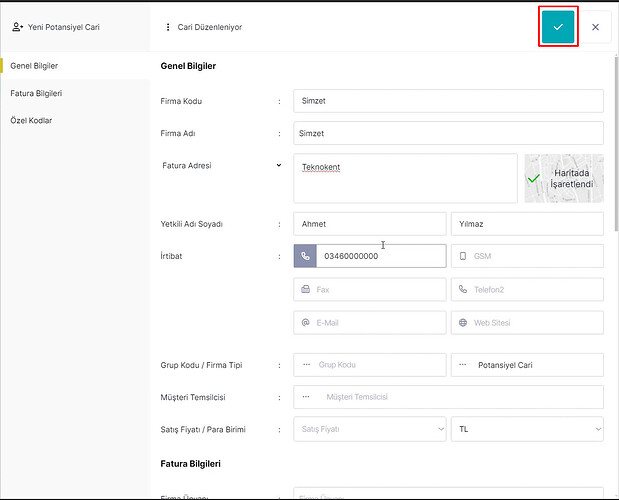
Task: Go to Özel Kodlar sidebar tab
Action: click(x=31, y=120)
